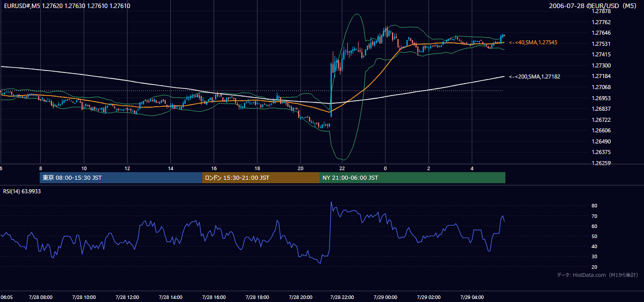Click the 7/28 22:00 time label

(x=342, y=297)
